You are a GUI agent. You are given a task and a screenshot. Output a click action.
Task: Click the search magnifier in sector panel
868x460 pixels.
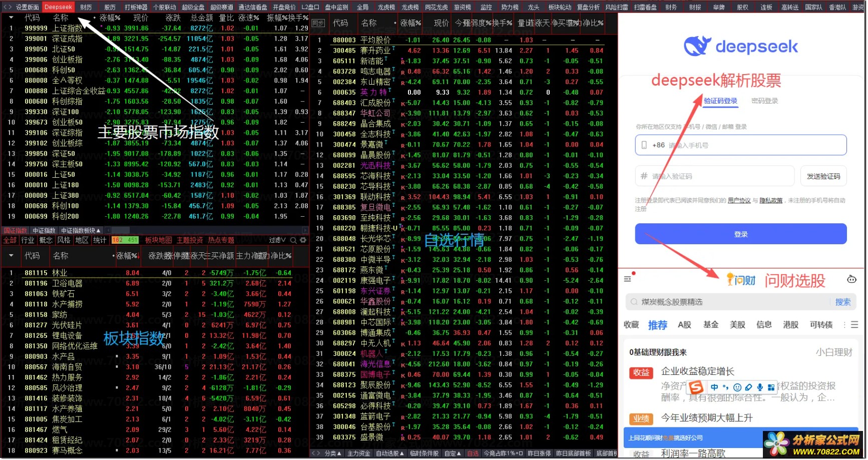tap(293, 240)
